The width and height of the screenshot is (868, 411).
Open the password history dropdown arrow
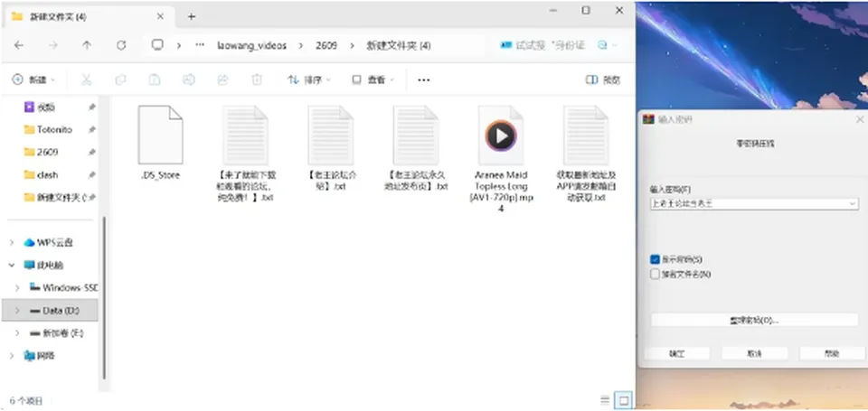[852, 203]
